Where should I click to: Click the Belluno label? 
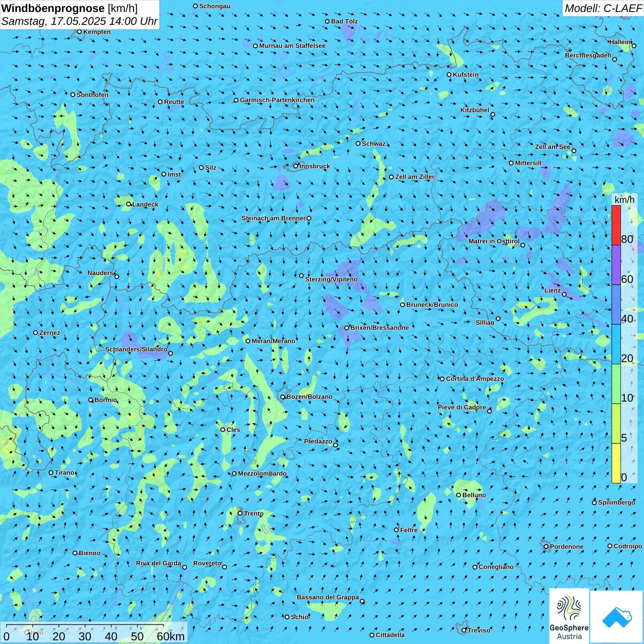[474, 495]
